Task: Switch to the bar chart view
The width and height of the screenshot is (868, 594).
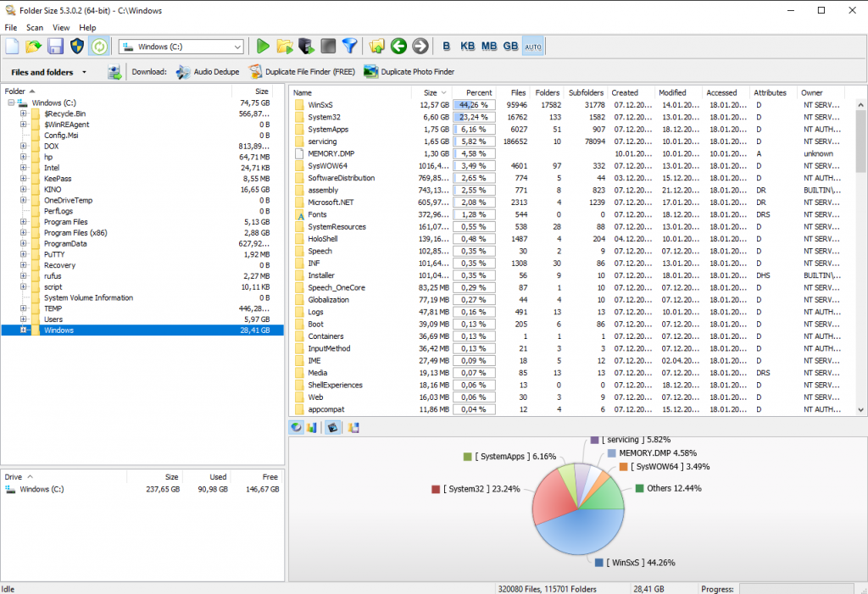Action: (311, 427)
